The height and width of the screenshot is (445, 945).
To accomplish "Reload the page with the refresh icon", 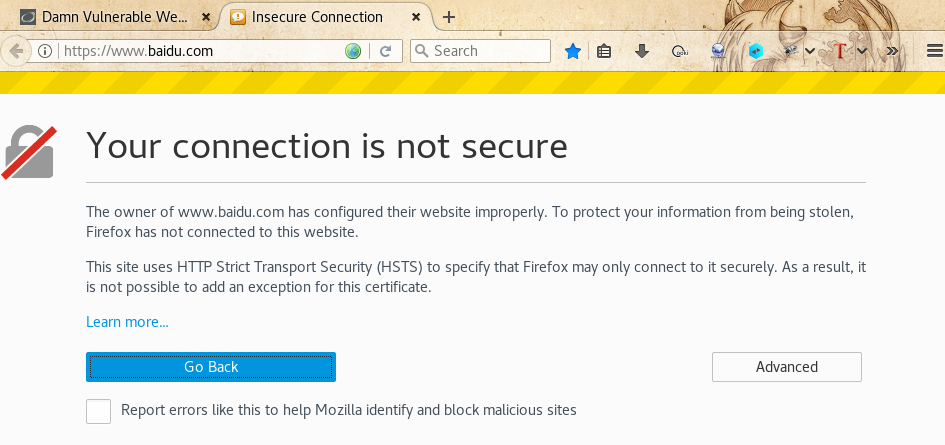I will coord(385,51).
